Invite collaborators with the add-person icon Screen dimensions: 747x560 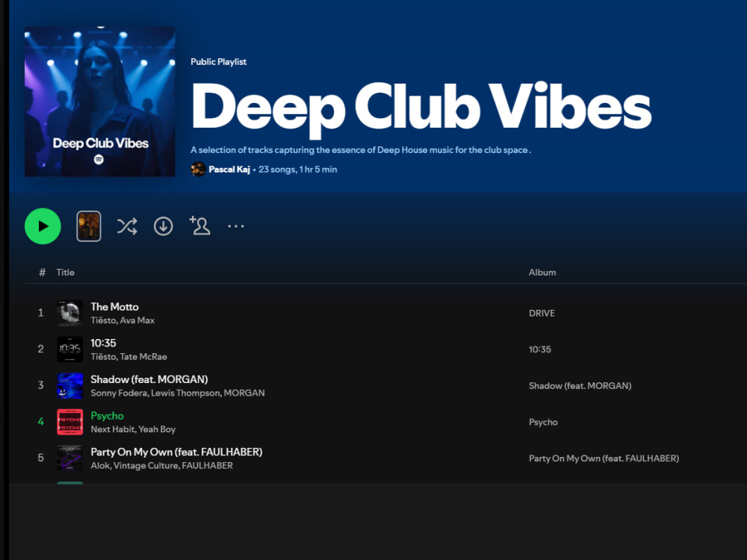199,225
